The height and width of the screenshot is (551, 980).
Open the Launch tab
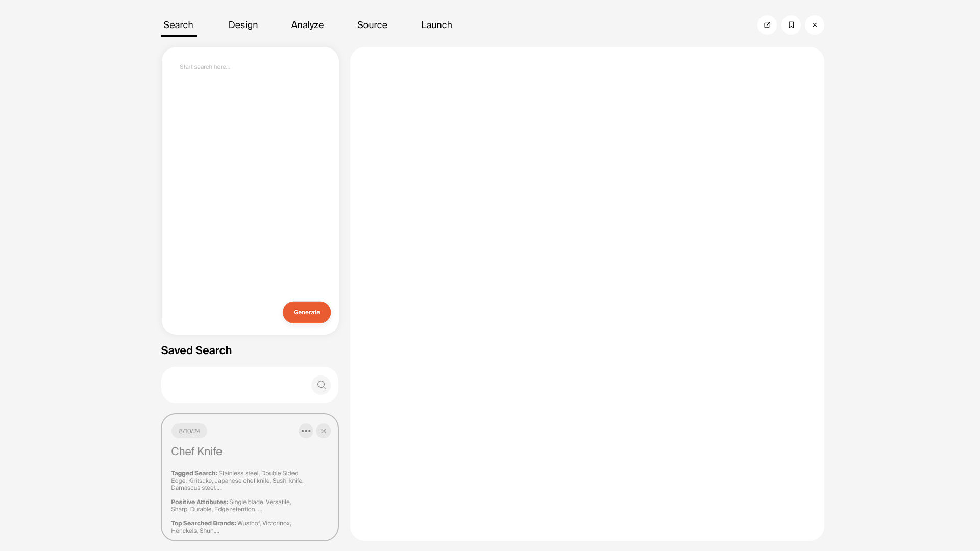(436, 25)
